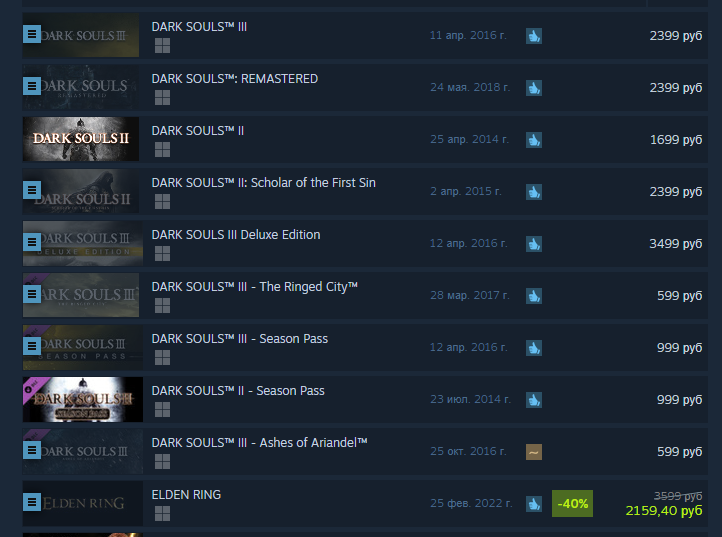722x537 pixels.
Task: Open DARK SOULS III title link
Action: pyautogui.click(x=199, y=27)
